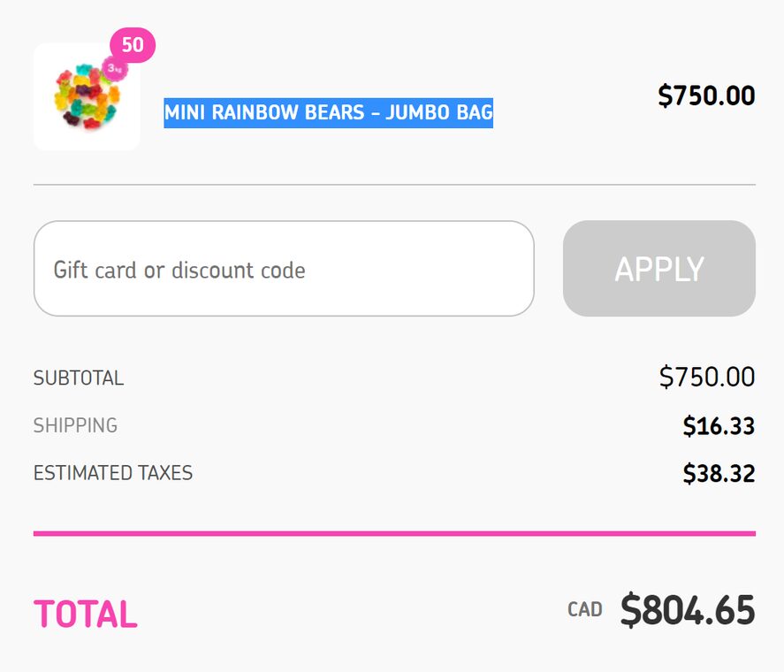Viewport: 784px width, 672px height.
Task: Click the ESTIMATED TAXES label
Action: (x=112, y=473)
